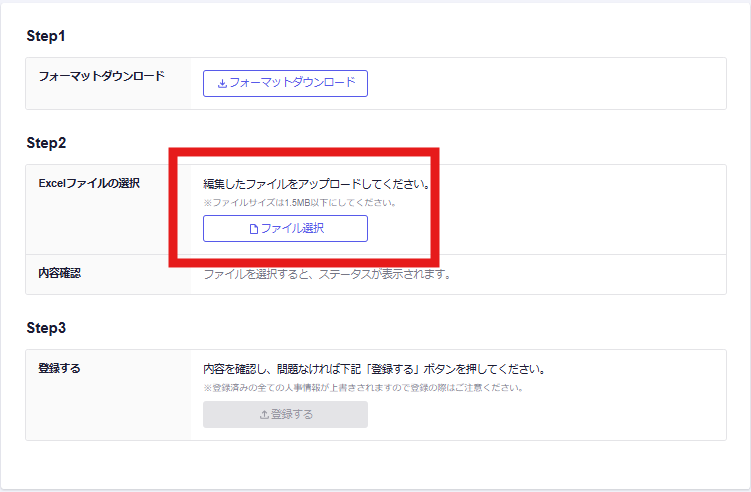Image resolution: width=751 pixels, height=492 pixels.
Task: Open the file chooser with ファイル選択
Action: click(x=285, y=229)
